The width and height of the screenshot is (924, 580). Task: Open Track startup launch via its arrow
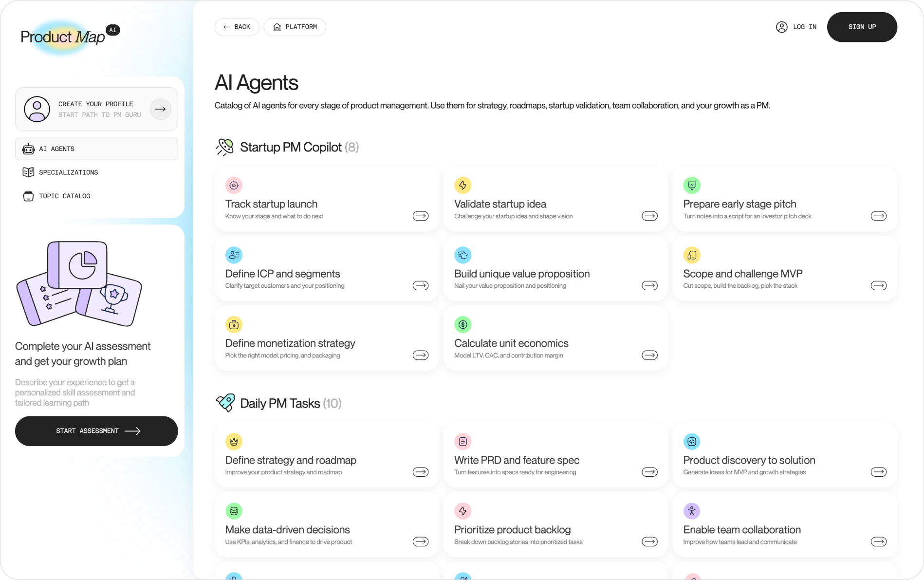(x=421, y=216)
